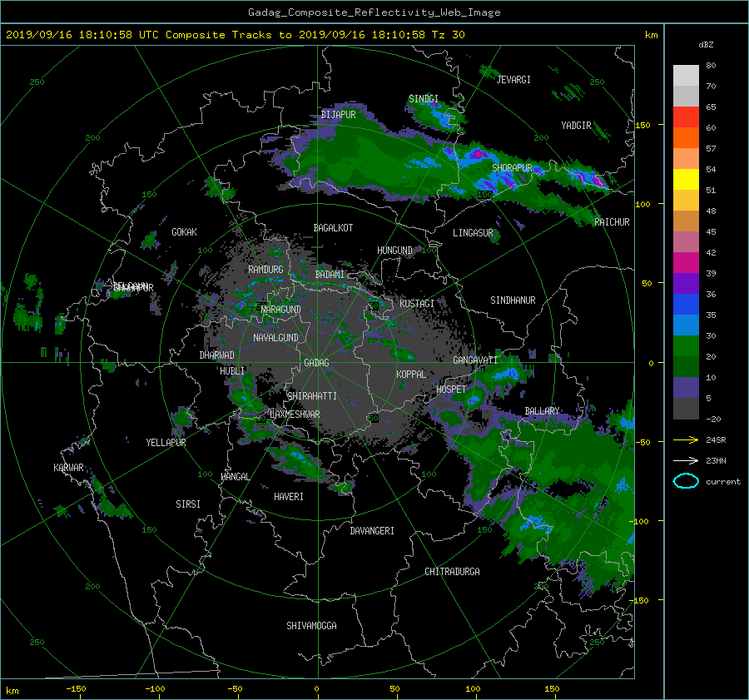Click the 'JEVARGI' city label

coord(513,80)
